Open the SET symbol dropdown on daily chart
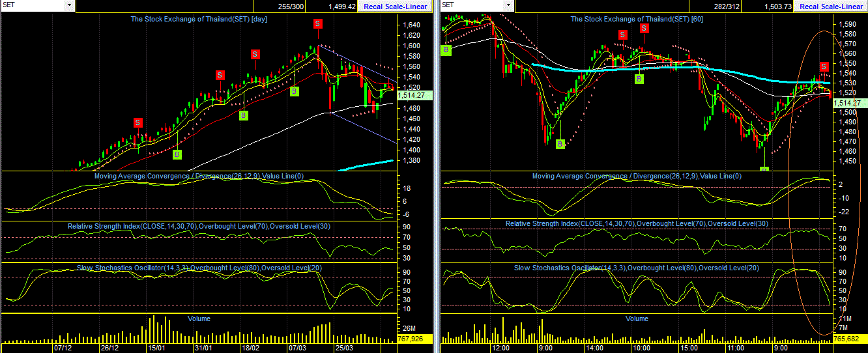The image size is (868, 353). 69,5
